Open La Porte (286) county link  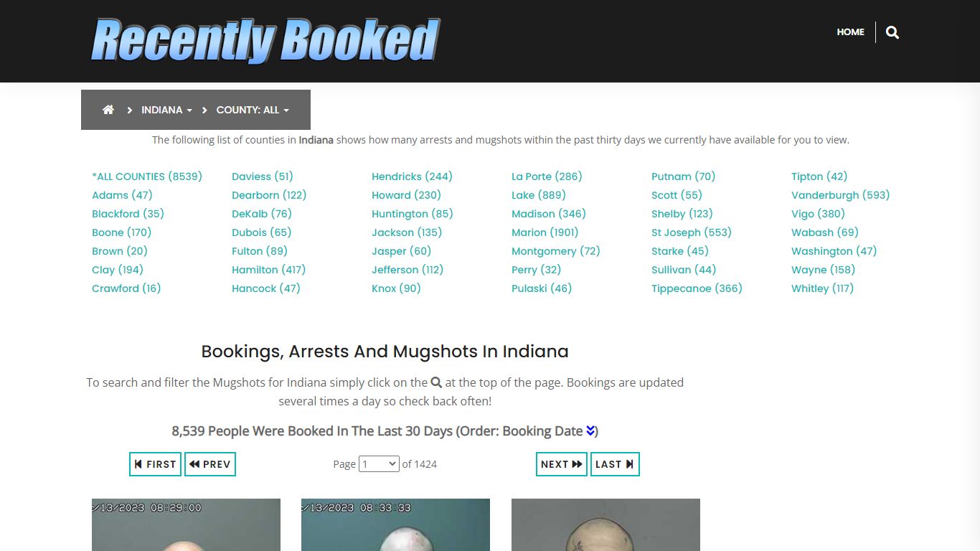547,176
